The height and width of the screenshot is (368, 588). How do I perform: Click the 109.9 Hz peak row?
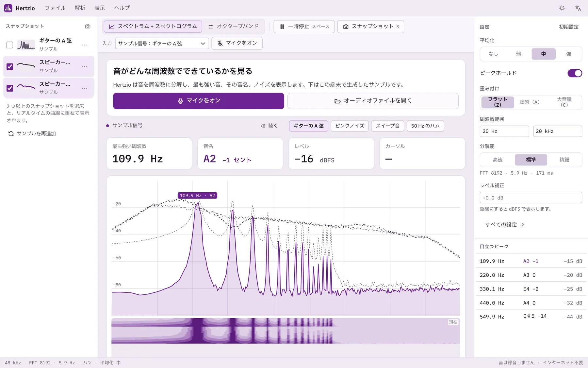pyautogui.click(x=531, y=261)
